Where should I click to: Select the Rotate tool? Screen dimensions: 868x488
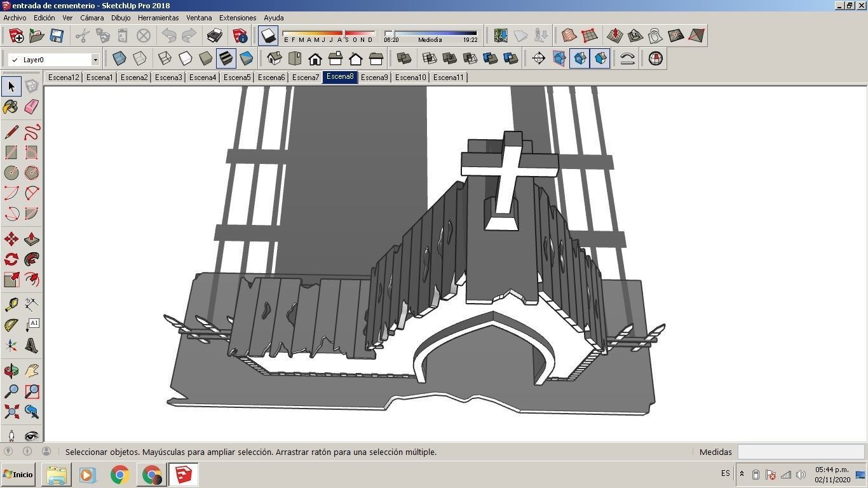pos(11,259)
